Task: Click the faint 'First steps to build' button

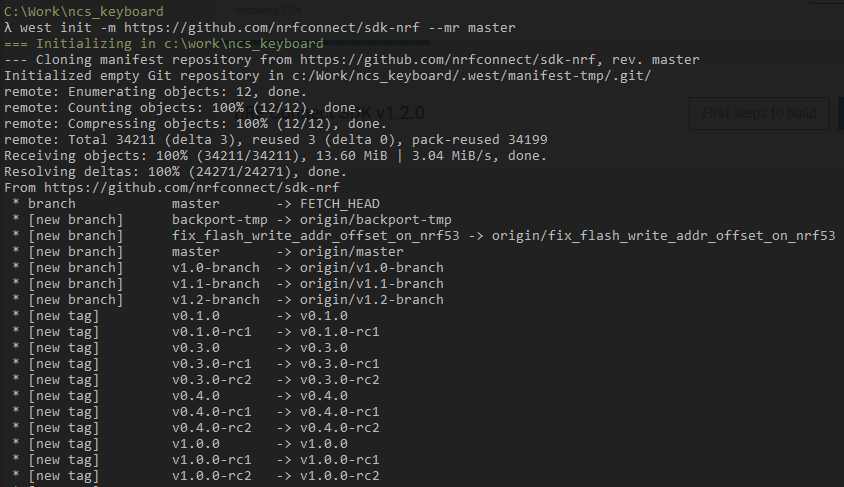Action: (760, 113)
